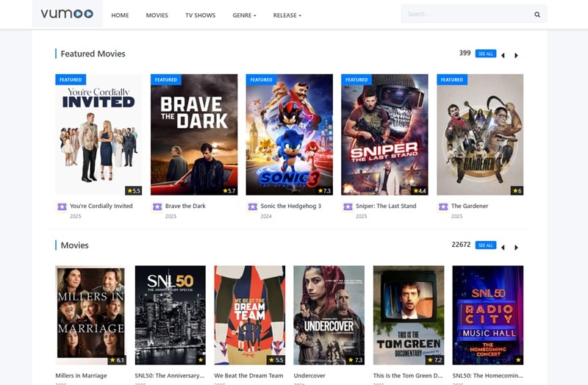Click the 22672 movies count
Viewport: 588px width, 385px height.
click(461, 245)
